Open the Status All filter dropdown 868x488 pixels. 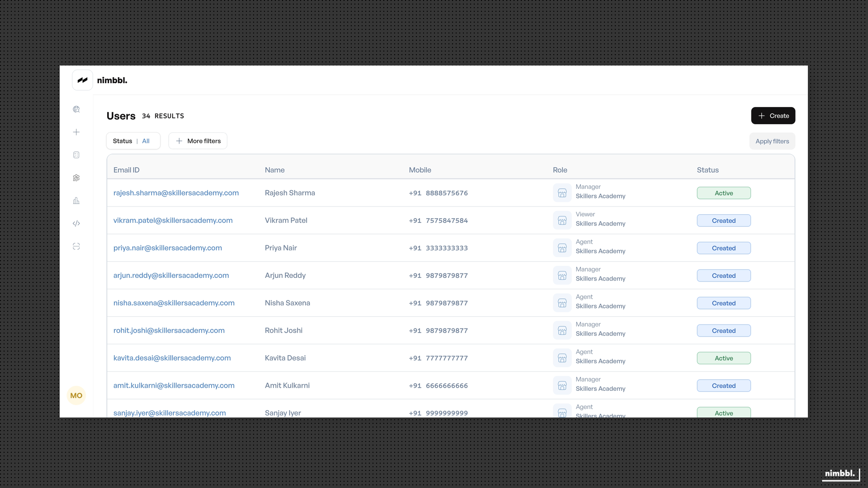point(133,141)
